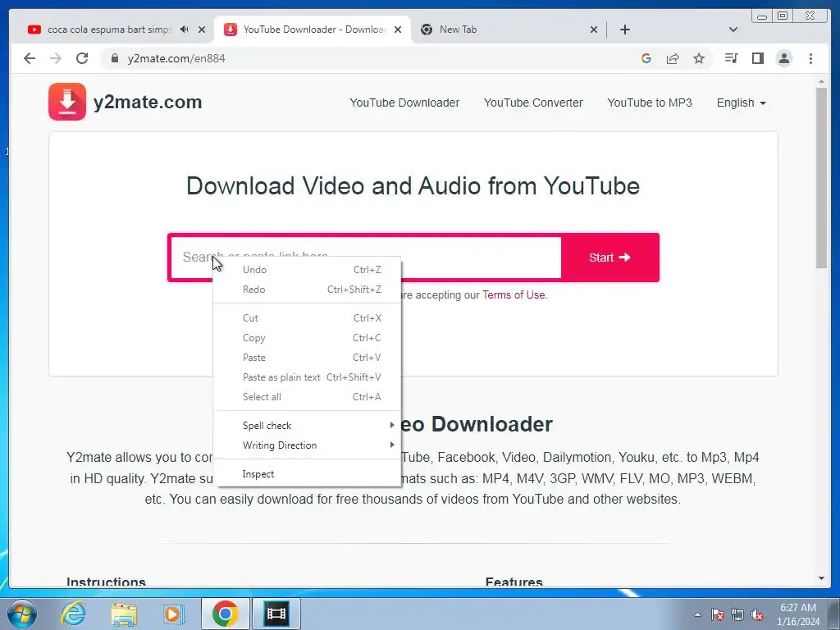Open Windows Media Player from taskbar
The width and height of the screenshot is (840, 630).
173,614
